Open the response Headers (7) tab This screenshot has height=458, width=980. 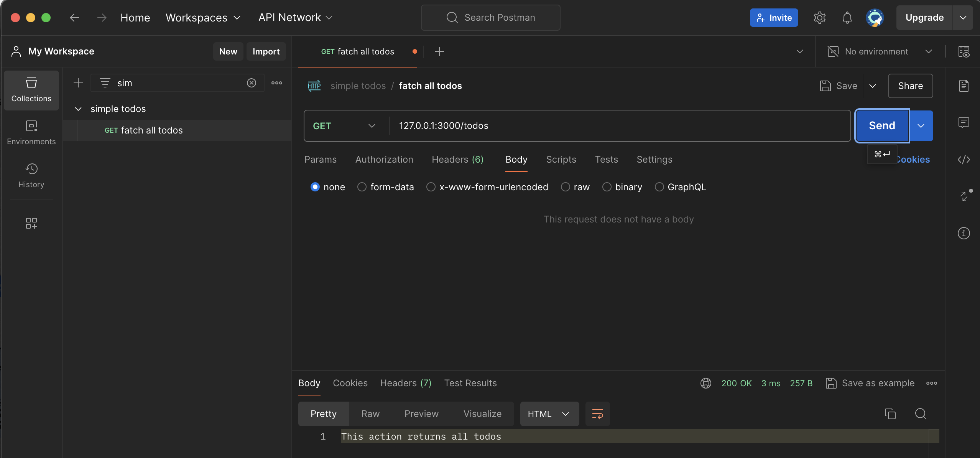pyautogui.click(x=406, y=383)
